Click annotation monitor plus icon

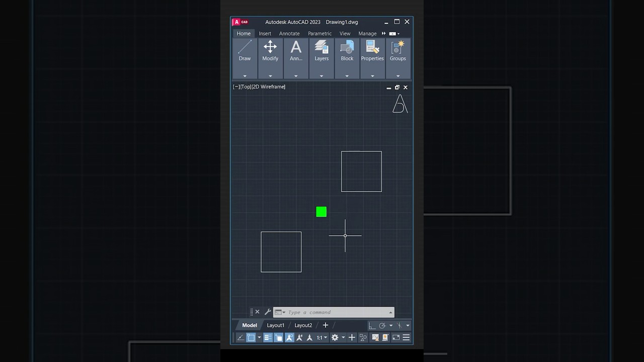pos(352,337)
